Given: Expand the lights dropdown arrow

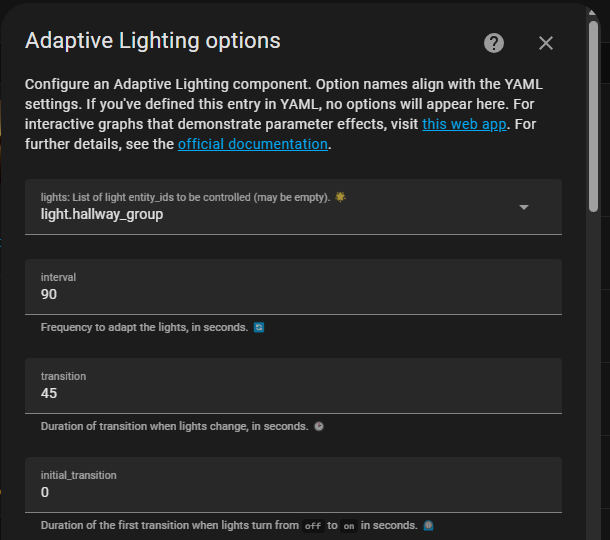Looking at the screenshot, I should point(524,207).
